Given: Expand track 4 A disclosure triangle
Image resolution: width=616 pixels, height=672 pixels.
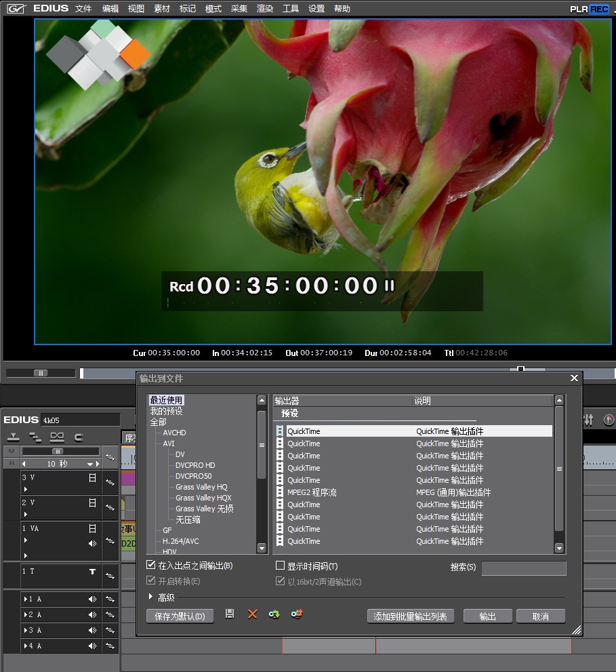Looking at the screenshot, I should click(x=26, y=646).
